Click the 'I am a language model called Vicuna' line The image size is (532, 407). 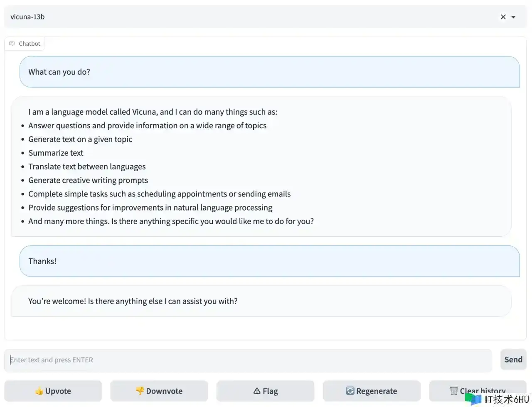(x=153, y=112)
